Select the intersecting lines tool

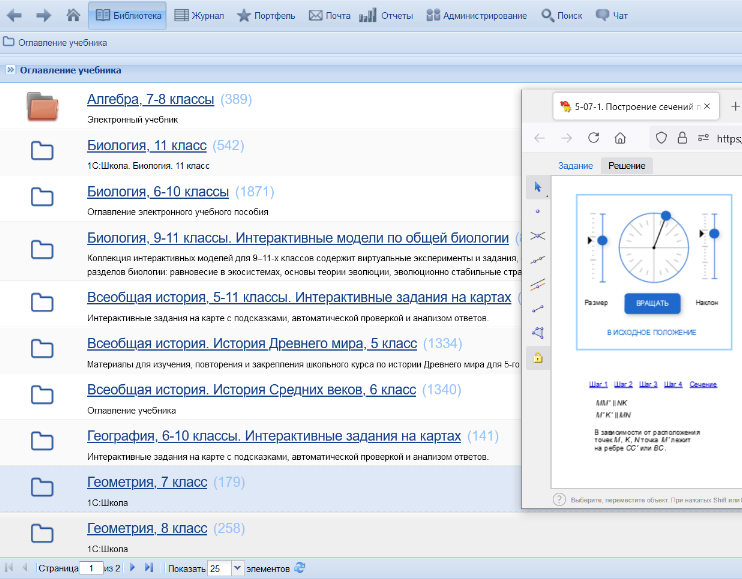coord(538,236)
